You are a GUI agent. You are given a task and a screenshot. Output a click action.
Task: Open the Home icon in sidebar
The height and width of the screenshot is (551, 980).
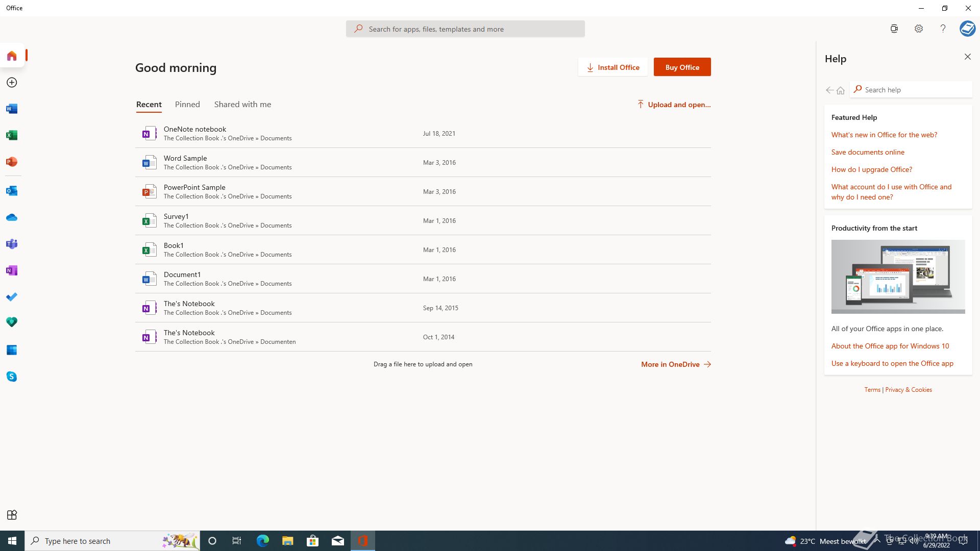pyautogui.click(x=12, y=56)
